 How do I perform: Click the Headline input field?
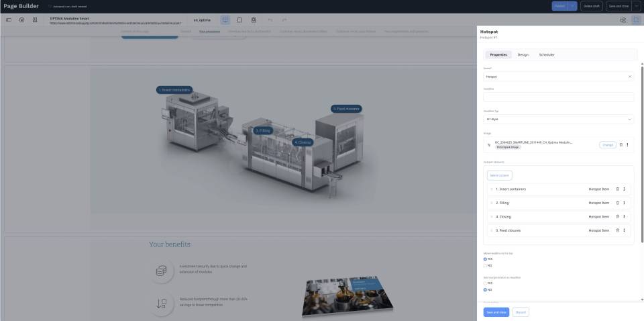point(559,97)
